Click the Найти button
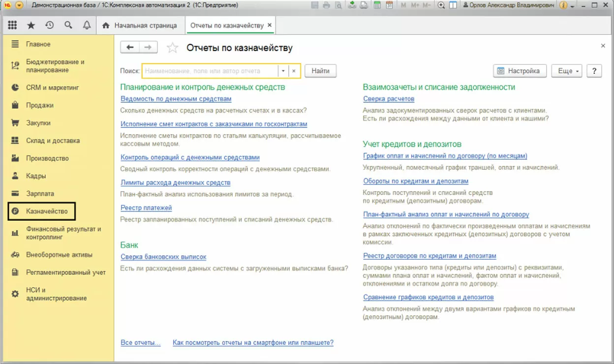 [x=320, y=71]
